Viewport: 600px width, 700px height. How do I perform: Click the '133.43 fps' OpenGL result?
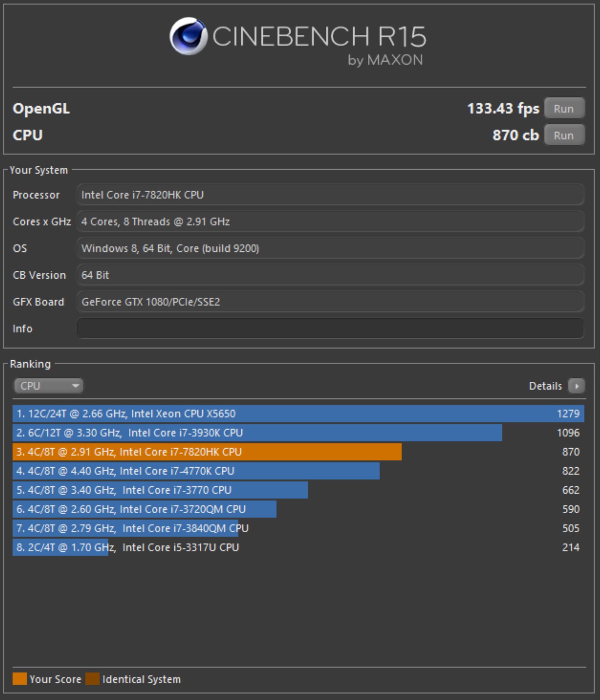tap(503, 109)
